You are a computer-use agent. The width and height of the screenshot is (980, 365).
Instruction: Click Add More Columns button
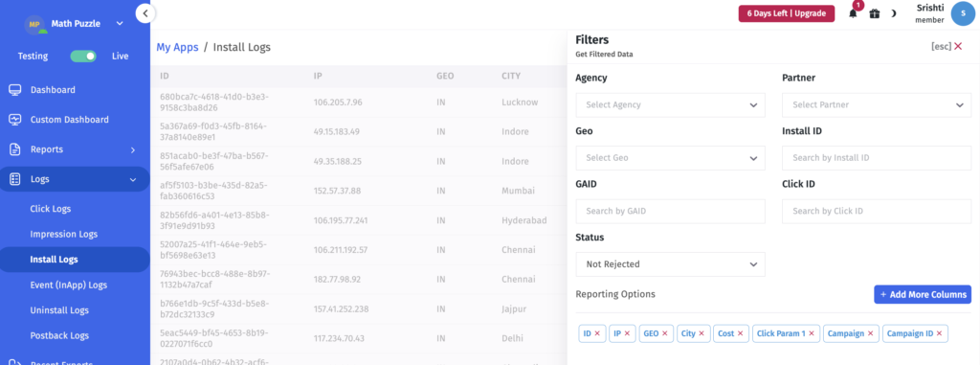(923, 294)
